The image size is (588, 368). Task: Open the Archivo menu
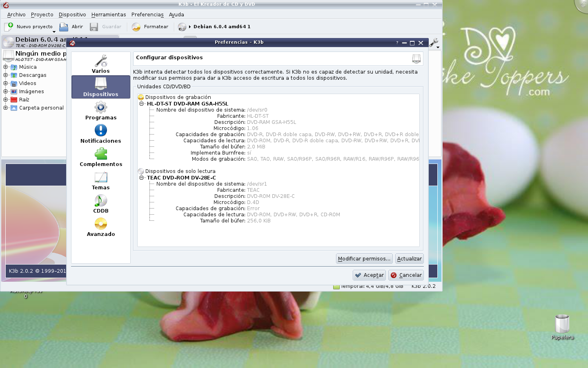coord(16,15)
